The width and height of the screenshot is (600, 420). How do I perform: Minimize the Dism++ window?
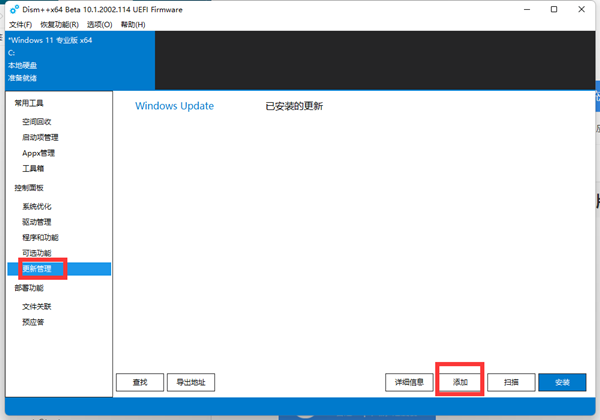527,9
